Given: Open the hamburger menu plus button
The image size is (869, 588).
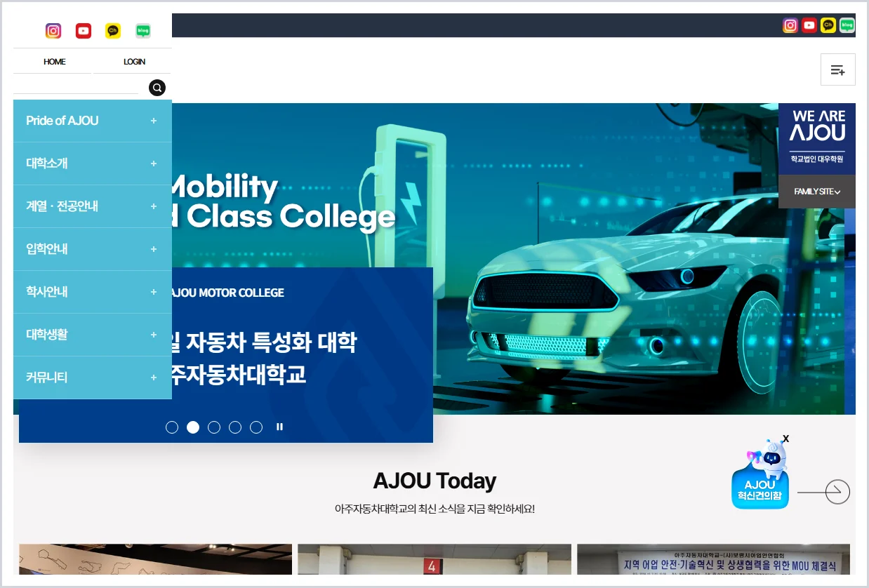Looking at the screenshot, I should (x=837, y=69).
